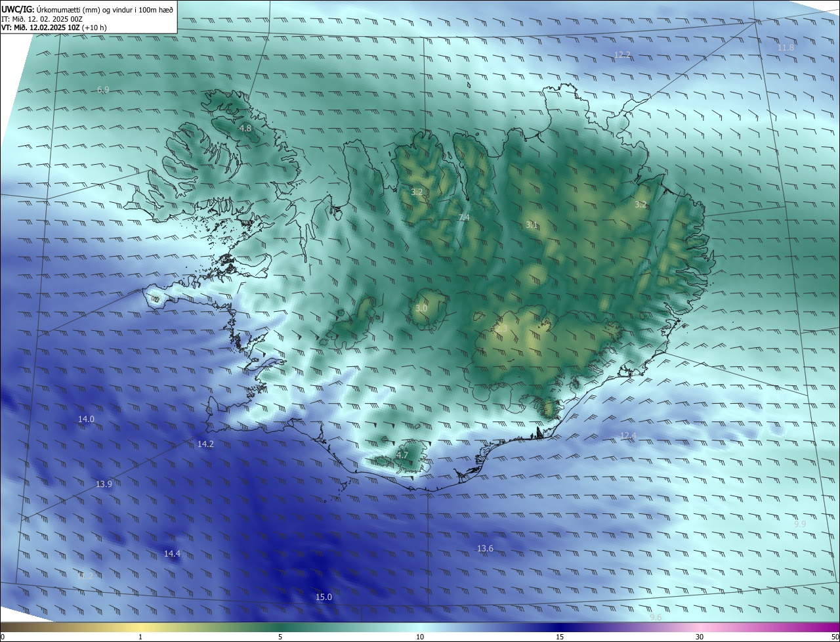Screen dimensions: 840x642
Task: Pick the pink color band above label 30
Action: (700, 628)
